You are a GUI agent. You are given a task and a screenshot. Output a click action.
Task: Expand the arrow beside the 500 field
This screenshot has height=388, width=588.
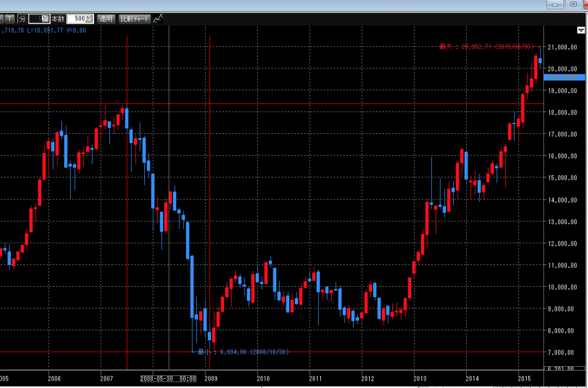[x=89, y=19]
